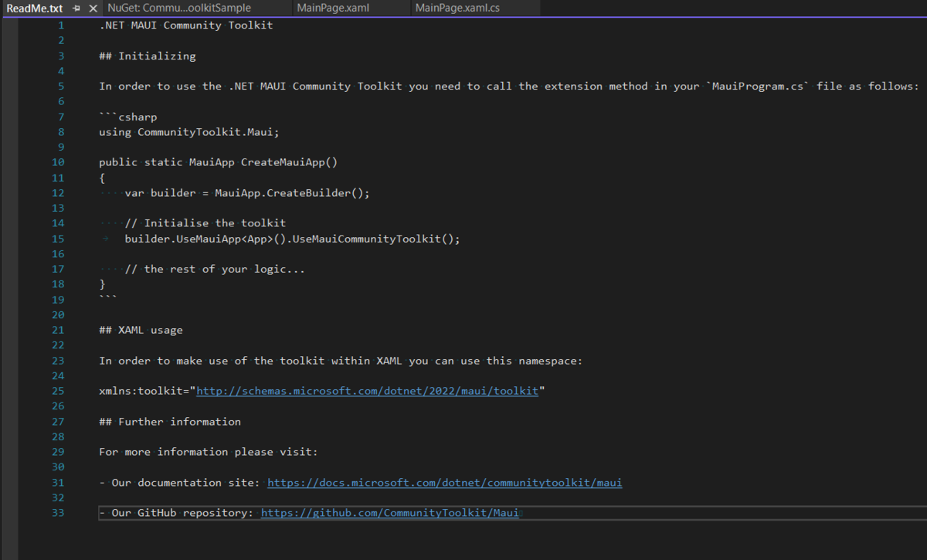Place cursor on '## Further information' heading

pyautogui.click(x=170, y=423)
